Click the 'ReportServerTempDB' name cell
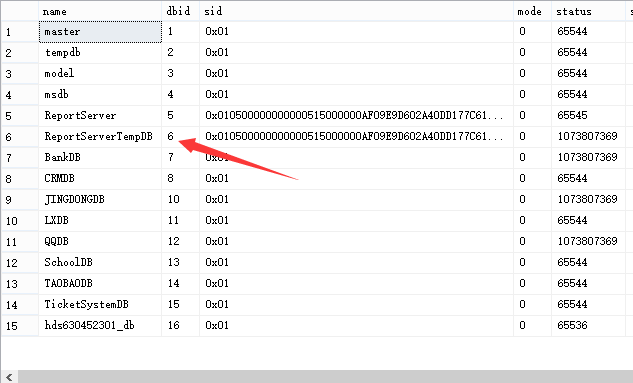The image size is (633, 383). pos(100,136)
